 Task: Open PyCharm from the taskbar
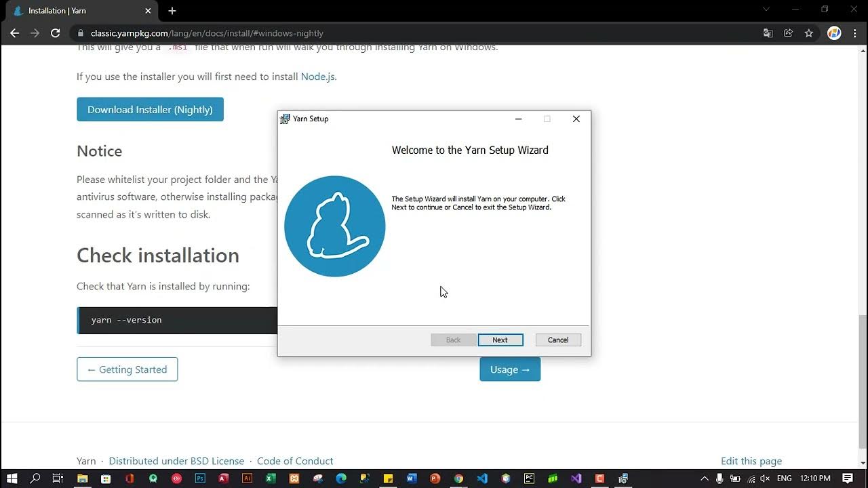pos(529,479)
